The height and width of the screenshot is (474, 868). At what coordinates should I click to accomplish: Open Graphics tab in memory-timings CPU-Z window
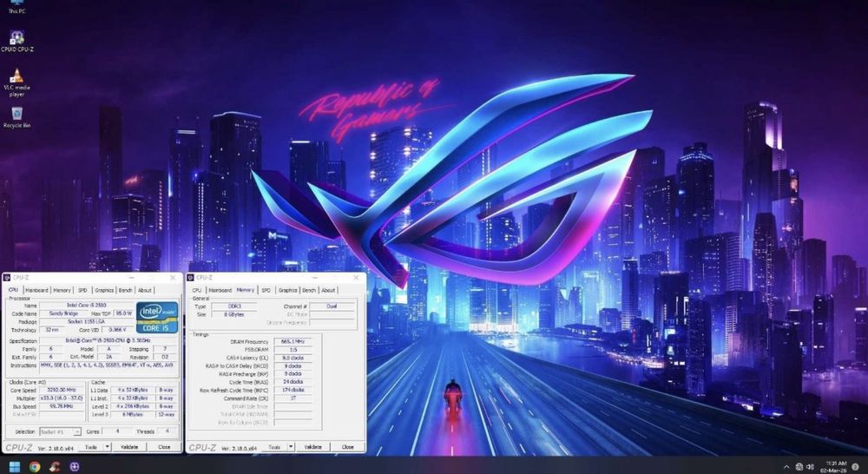point(287,290)
